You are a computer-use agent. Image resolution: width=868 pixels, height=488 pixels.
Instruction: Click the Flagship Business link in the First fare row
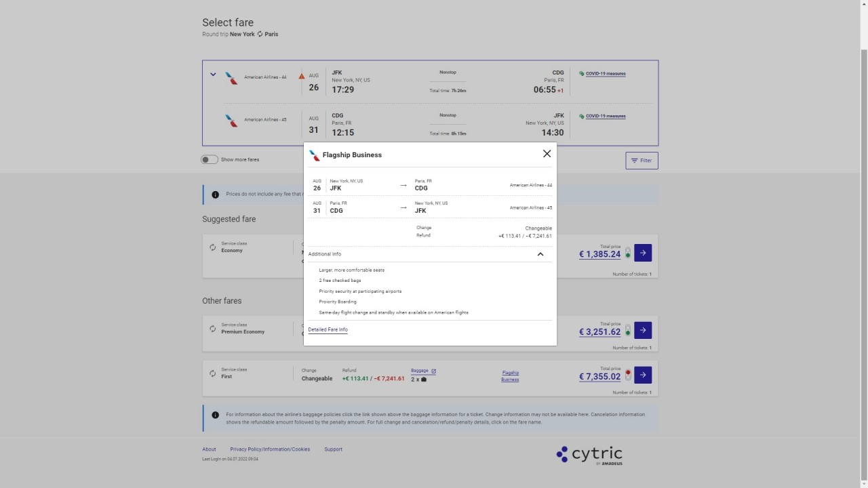click(509, 376)
